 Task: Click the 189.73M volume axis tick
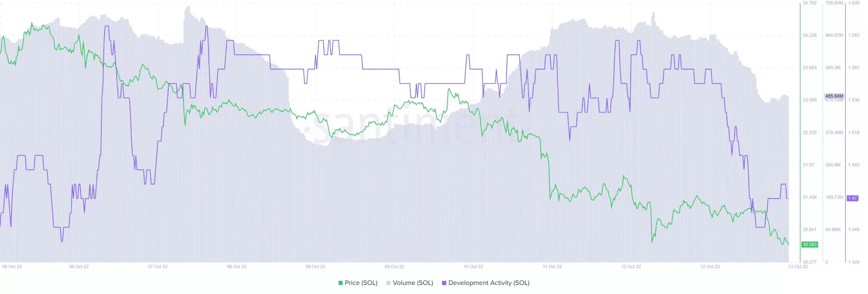pos(834,197)
